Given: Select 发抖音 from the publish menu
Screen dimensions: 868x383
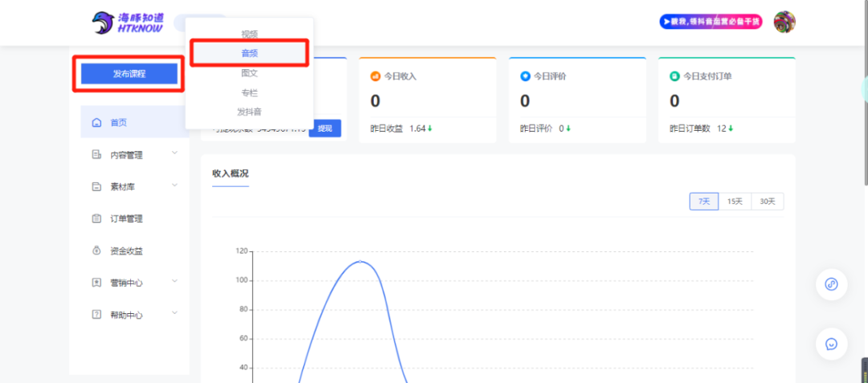Looking at the screenshot, I should [250, 112].
